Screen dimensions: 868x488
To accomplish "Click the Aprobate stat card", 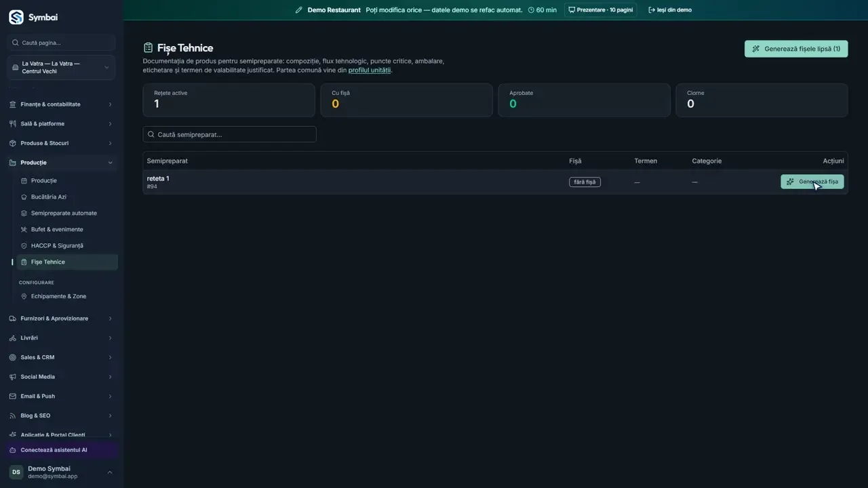I will click(x=584, y=100).
